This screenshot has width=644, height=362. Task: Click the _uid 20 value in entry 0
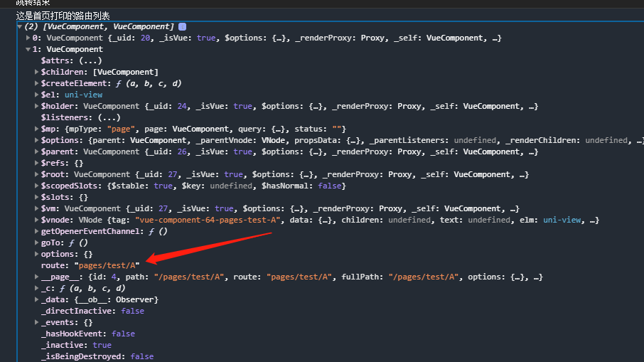click(146, 38)
